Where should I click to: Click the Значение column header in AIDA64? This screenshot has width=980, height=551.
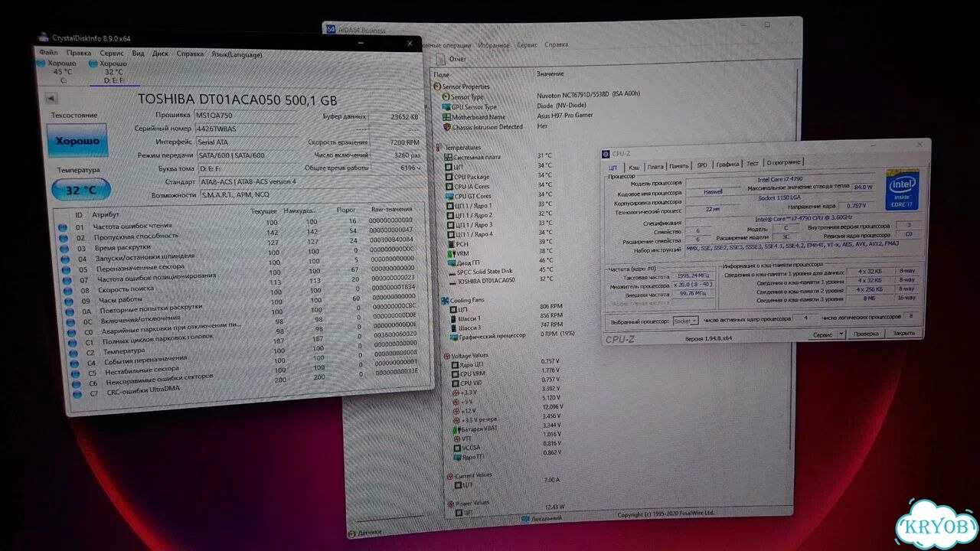pos(550,73)
